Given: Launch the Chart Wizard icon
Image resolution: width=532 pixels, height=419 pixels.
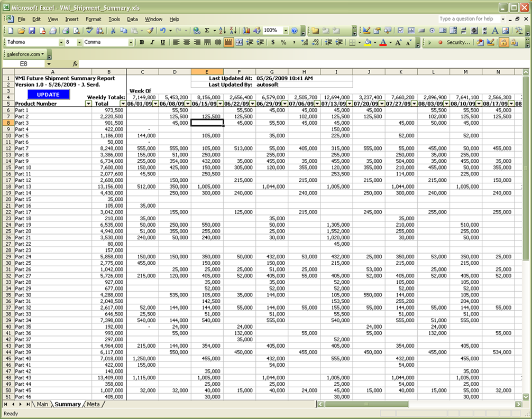Looking at the screenshot, I should coord(246,31).
